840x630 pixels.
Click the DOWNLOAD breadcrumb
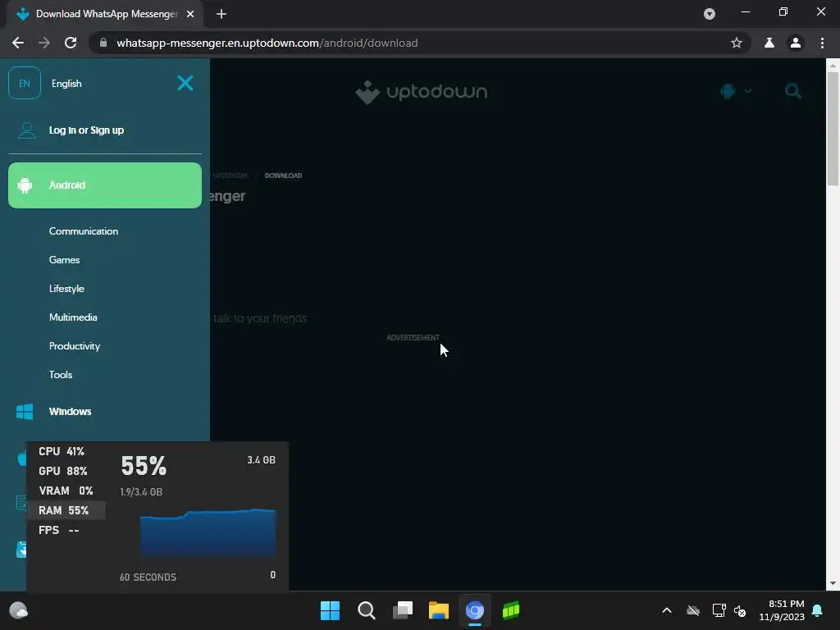283,176
